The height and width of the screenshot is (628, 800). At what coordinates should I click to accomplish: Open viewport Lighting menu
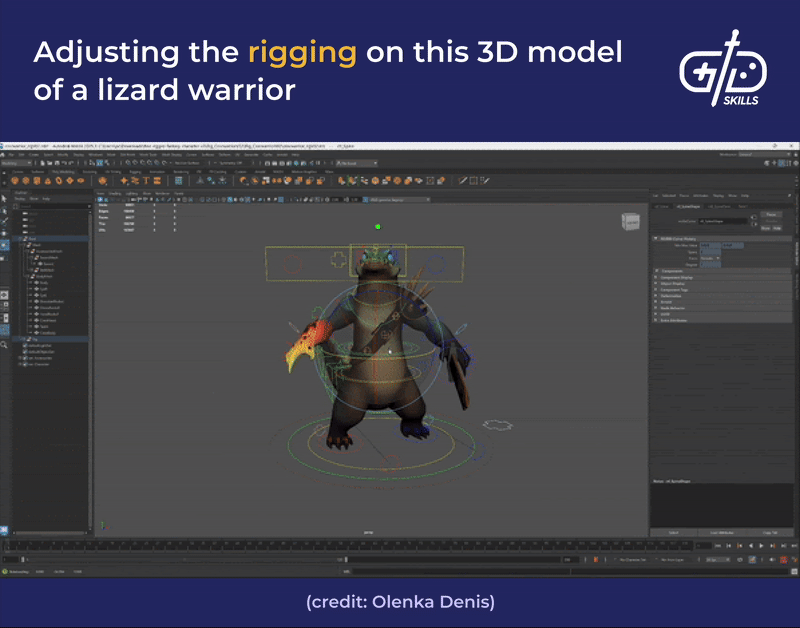tap(132, 193)
